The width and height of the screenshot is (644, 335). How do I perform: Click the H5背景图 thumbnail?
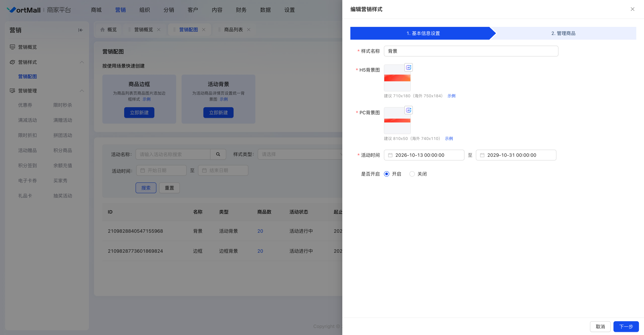coord(397,78)
